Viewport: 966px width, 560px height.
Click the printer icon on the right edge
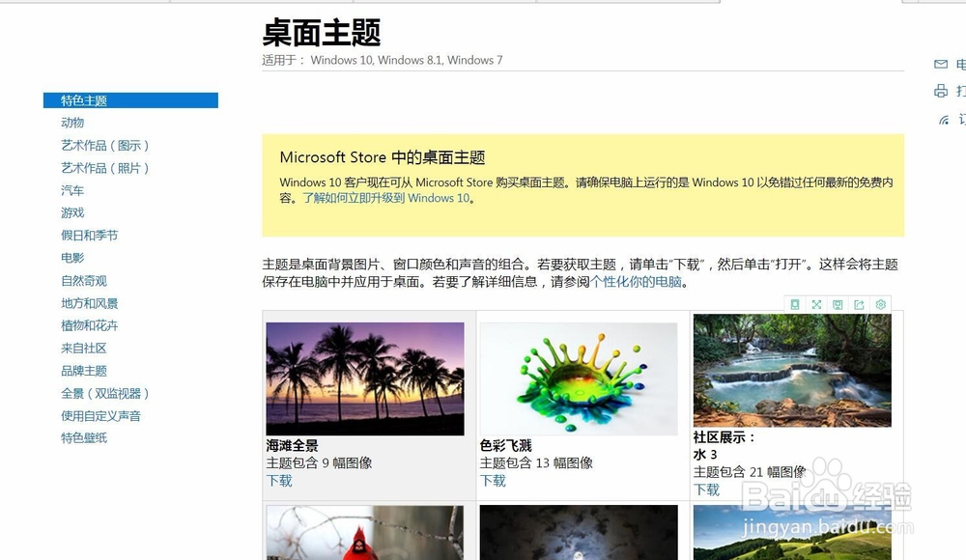[x=941, y=91]
